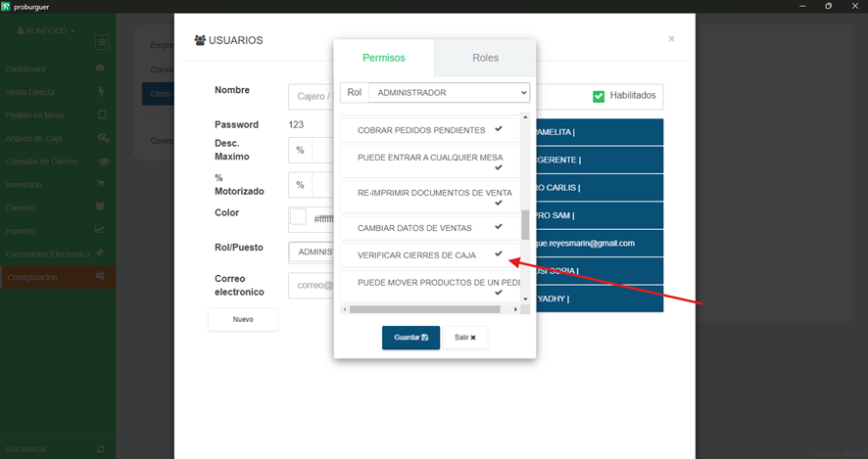Click the Correo electronico input field
This screenshot has height=459, width=868.
click(312, 286)
